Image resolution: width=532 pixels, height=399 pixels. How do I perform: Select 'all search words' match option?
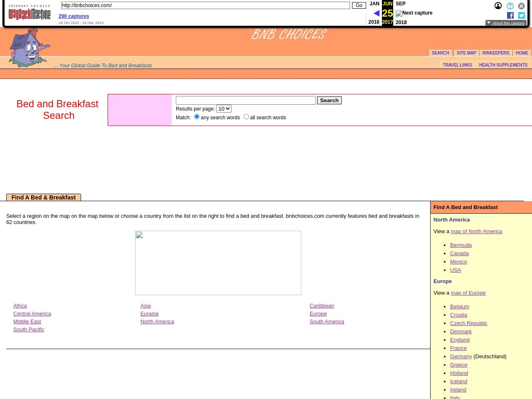[246, 117]
